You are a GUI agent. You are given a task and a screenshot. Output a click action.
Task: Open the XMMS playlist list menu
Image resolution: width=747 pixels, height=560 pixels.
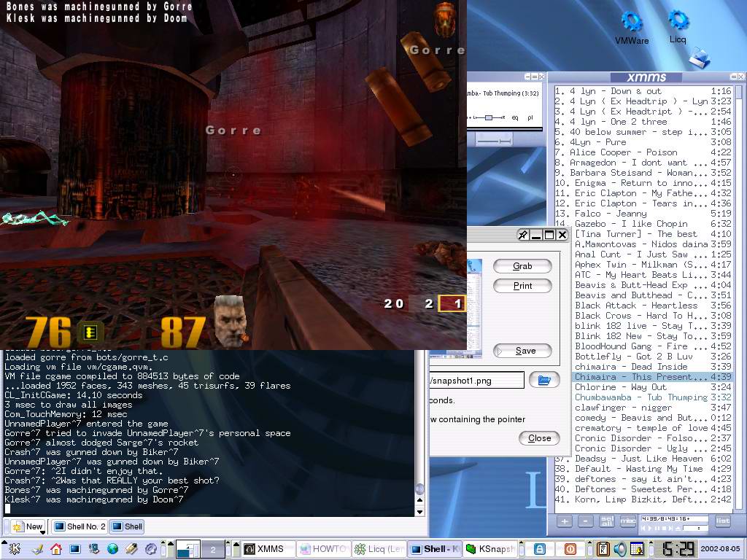click(722, 521)
